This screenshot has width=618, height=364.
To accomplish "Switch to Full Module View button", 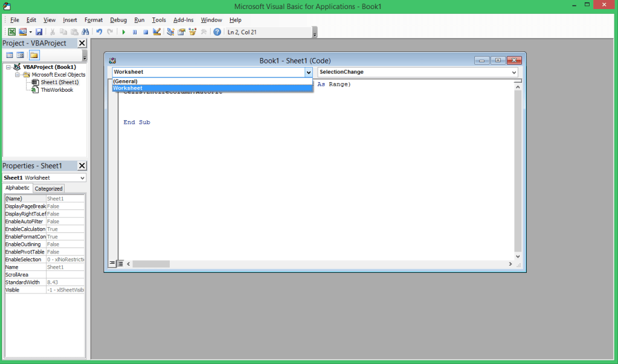I will pyautogui.click(x=120, y=264).
